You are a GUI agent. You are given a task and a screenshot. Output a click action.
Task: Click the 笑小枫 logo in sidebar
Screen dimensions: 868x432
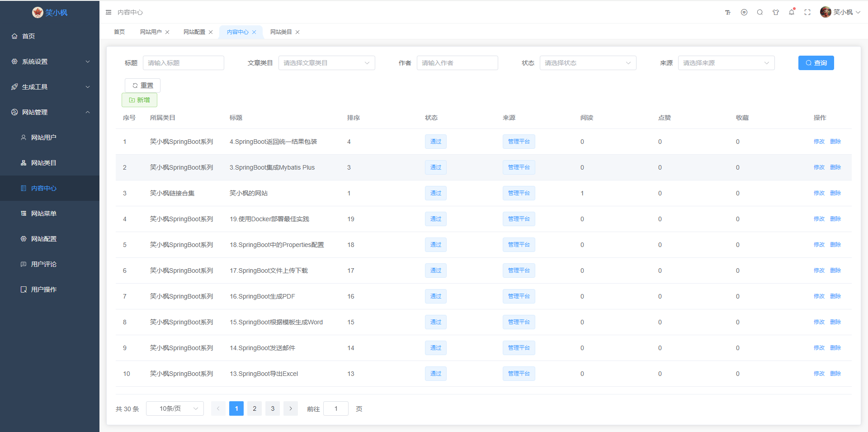(50, 12)
